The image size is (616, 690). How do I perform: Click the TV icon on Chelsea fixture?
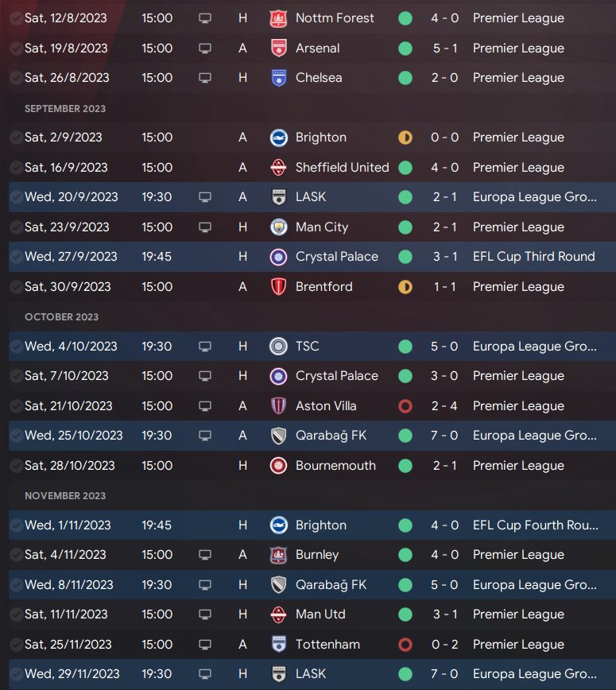204,78
